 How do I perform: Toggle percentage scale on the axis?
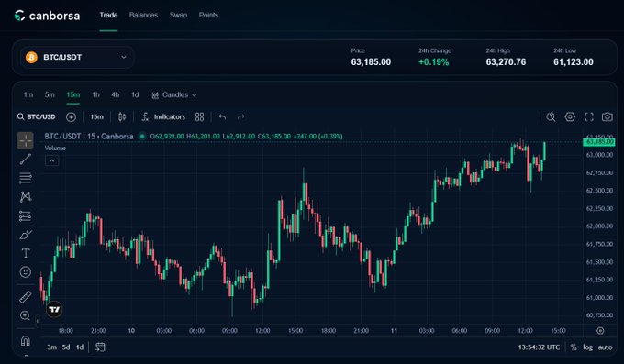pyautogui.click(x=574, y=347)
